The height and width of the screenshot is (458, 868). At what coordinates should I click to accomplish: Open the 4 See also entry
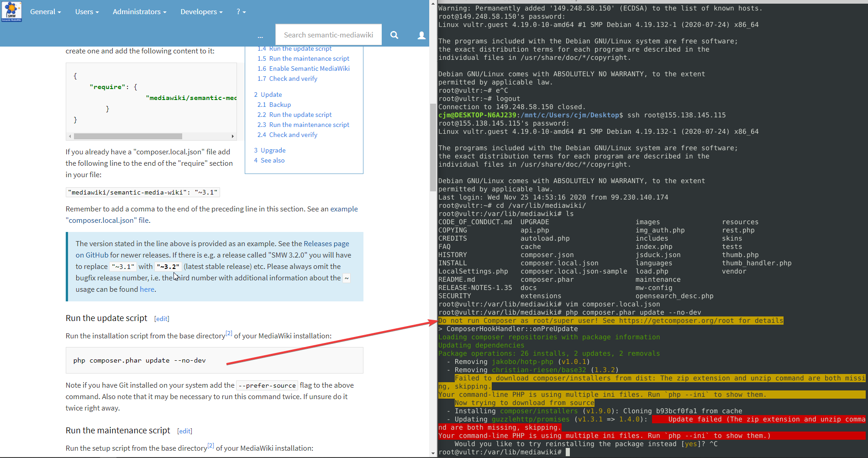coord(269,160)
